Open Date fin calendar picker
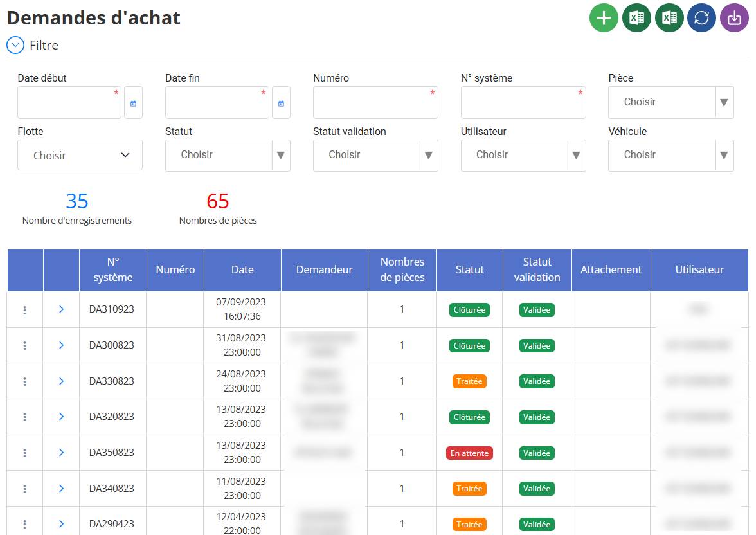 coord(281,103)
